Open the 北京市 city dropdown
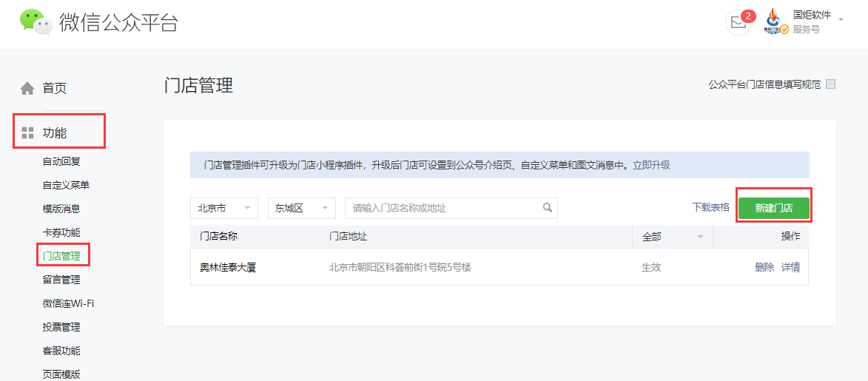 [x=224, y=208]
